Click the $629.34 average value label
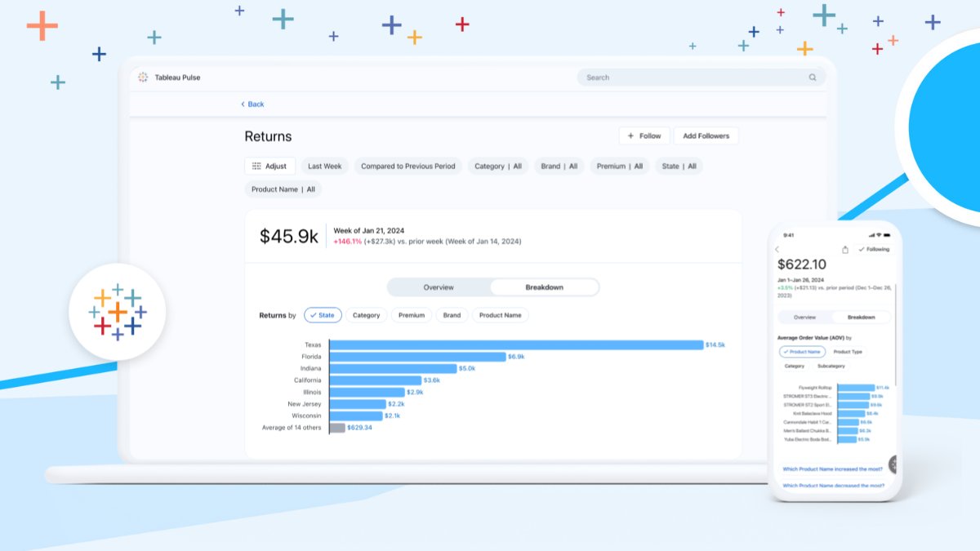The image size is (980, 551). point(359,428)
